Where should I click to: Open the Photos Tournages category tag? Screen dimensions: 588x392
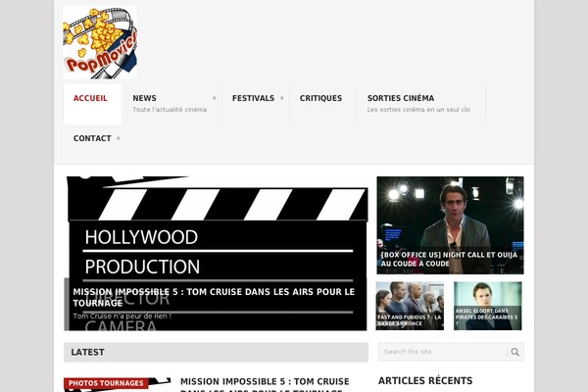[x=106, y=383]
